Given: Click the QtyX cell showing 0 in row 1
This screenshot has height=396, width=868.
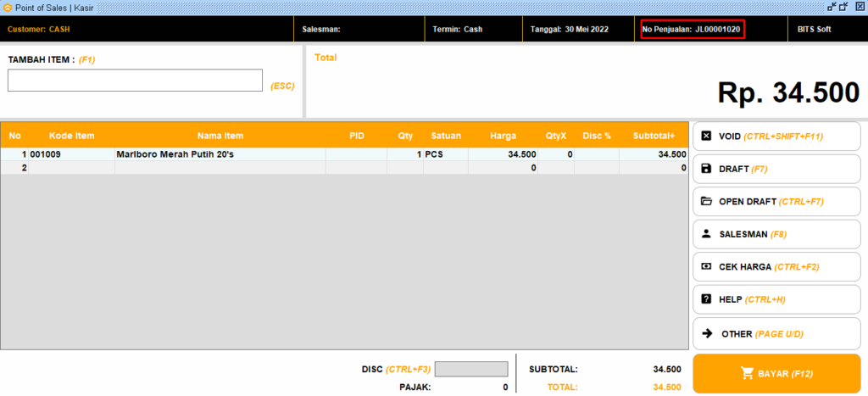Looking at the screenshot, I should click(x=556, y=154).
